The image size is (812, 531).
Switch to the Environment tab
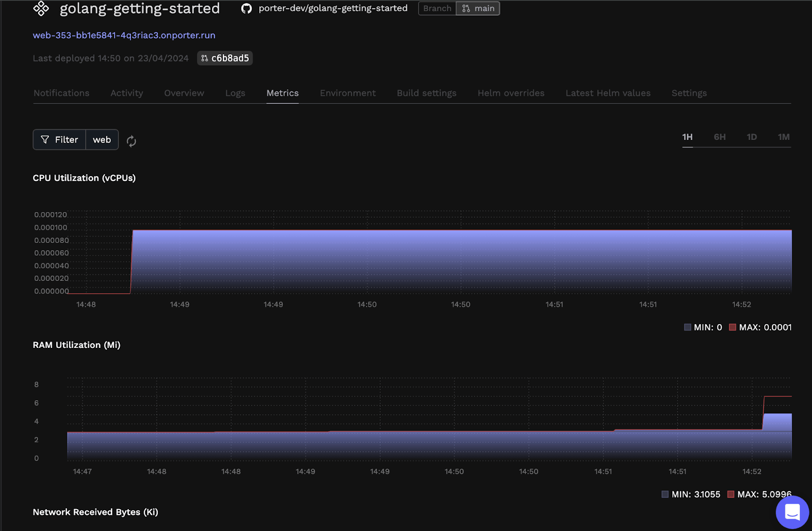pyautogui.click(x=348, y=93)
